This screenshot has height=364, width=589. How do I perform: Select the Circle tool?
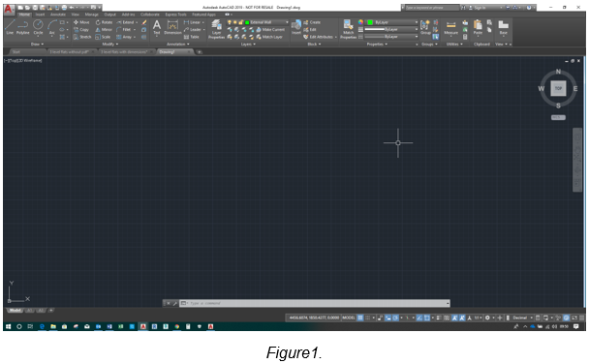38,27
